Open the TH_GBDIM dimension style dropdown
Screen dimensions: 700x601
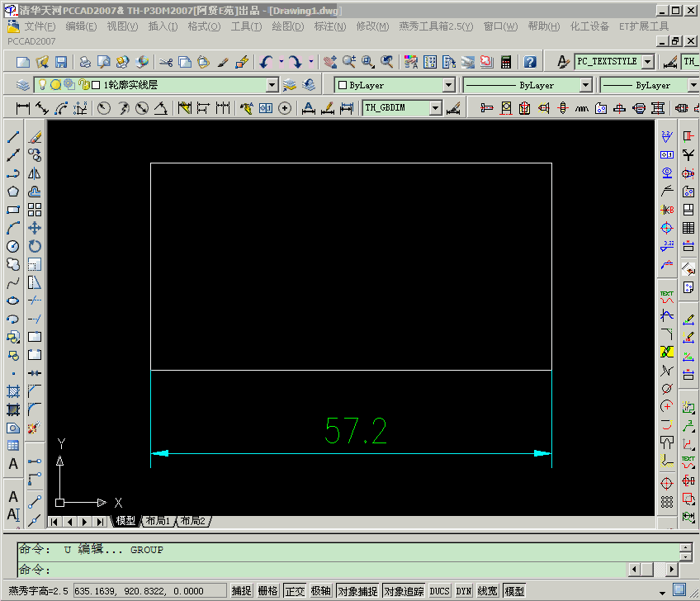coord(436,107)
